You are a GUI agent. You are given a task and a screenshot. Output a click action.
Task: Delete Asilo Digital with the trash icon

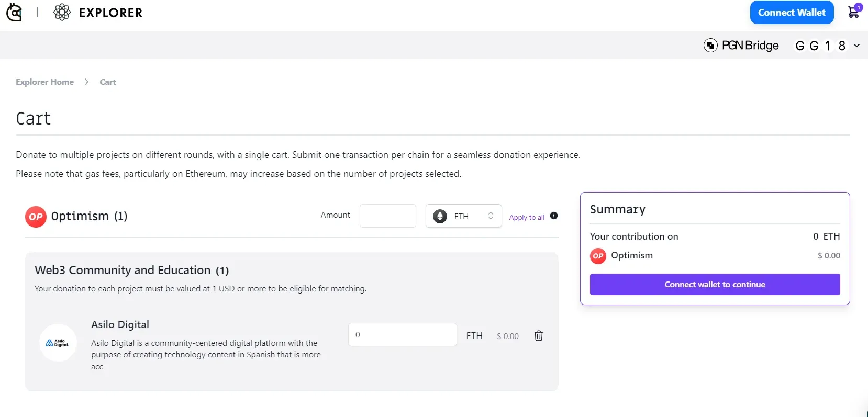coord(539,336)
